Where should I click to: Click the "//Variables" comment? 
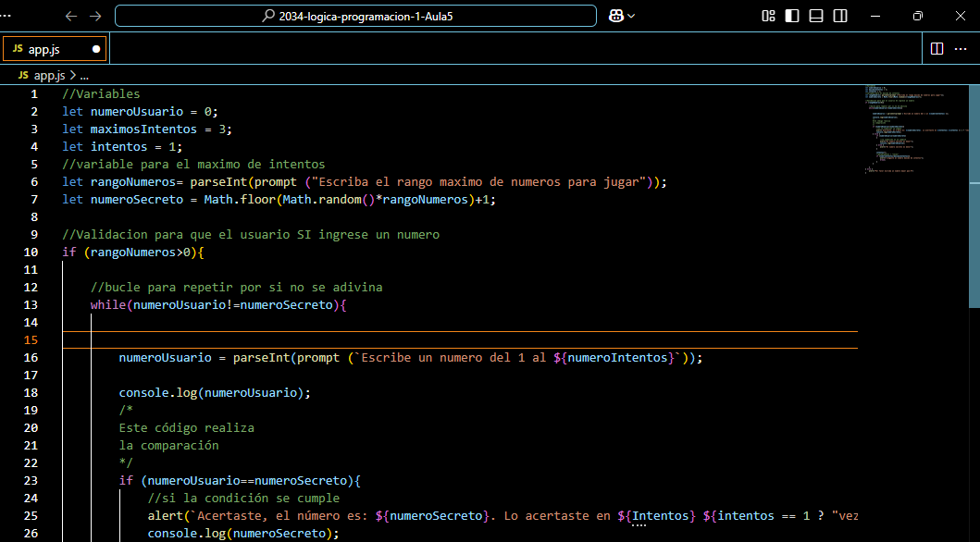tap(101, 94)
